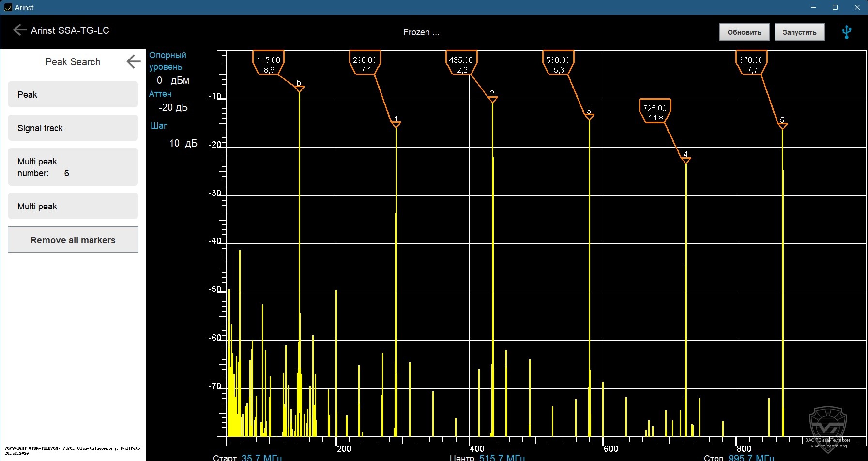Edit the reference level value 0 дБм
Image resolution: width=868 pixels, height=461 pixels.
pyautogui.click(x=173, y=80)
